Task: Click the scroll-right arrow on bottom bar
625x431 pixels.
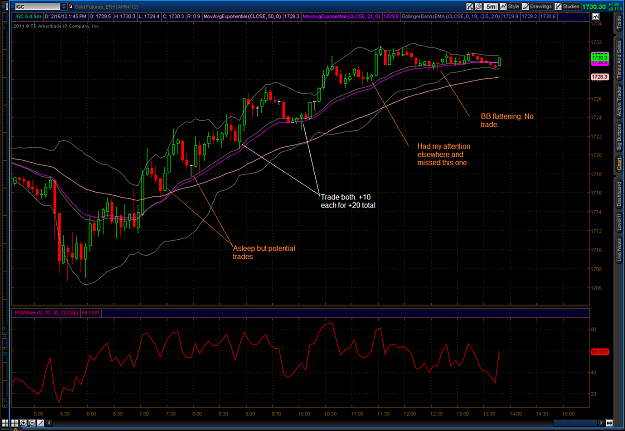Action: pyautogui.click(x=601, y=423)
